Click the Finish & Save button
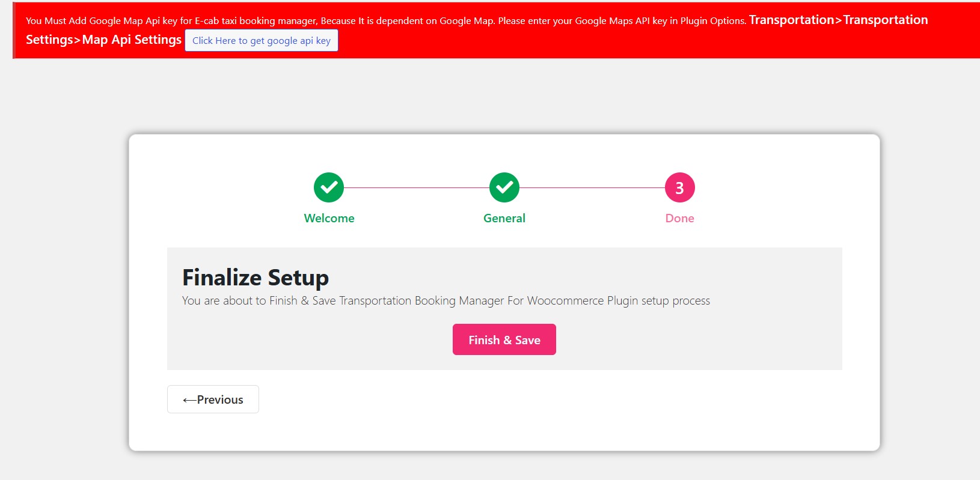 504,339
